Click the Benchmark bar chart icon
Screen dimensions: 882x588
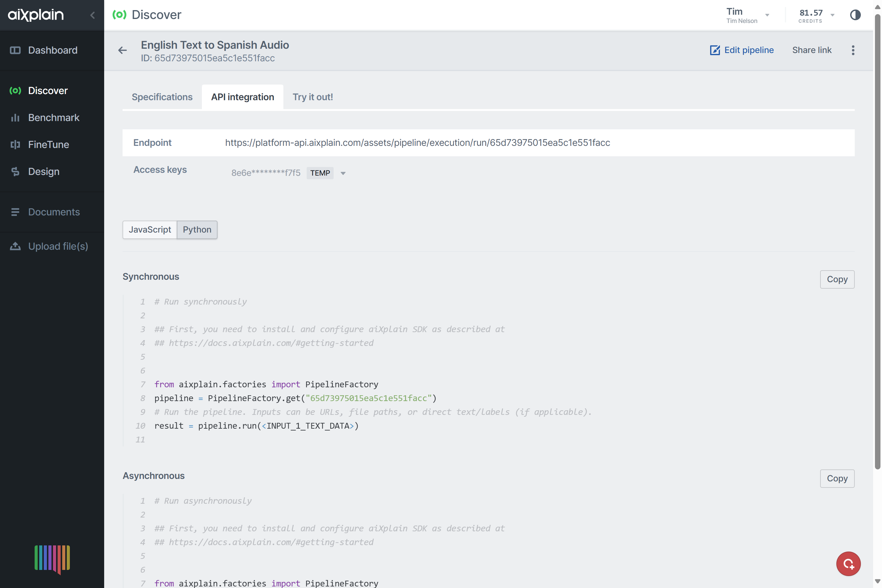click(x=15, y=118)
